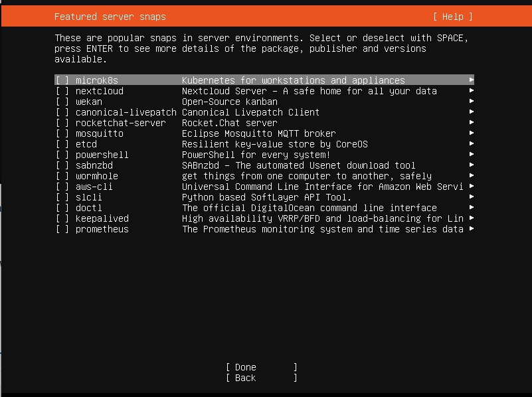Toggle the canonical-livepatch checkbox
This screenshot has height=397, width=532.
point(62,112)
